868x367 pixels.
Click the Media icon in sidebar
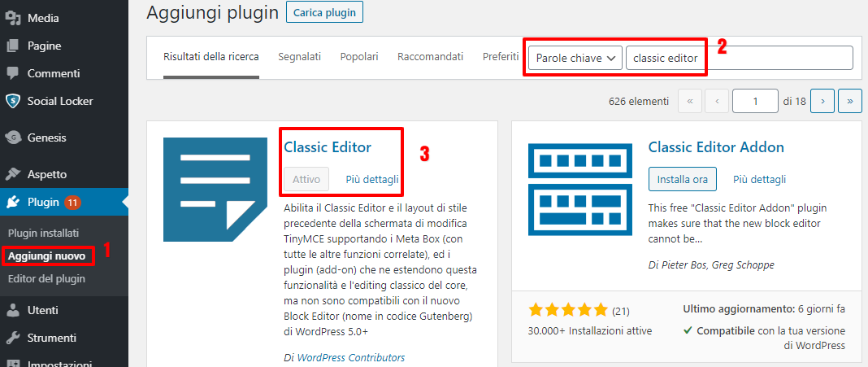pyautogui.click(x=13, y=18)
